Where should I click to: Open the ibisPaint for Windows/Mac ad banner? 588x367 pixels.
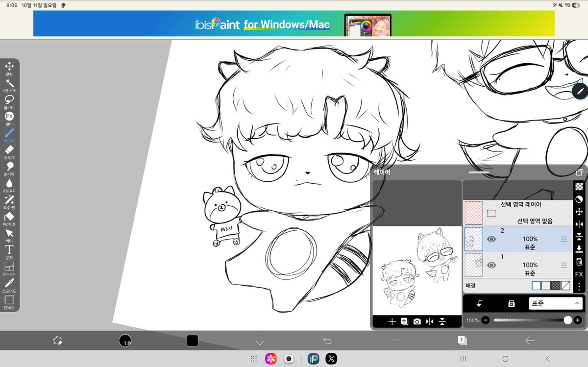click(x=294, y=24)
